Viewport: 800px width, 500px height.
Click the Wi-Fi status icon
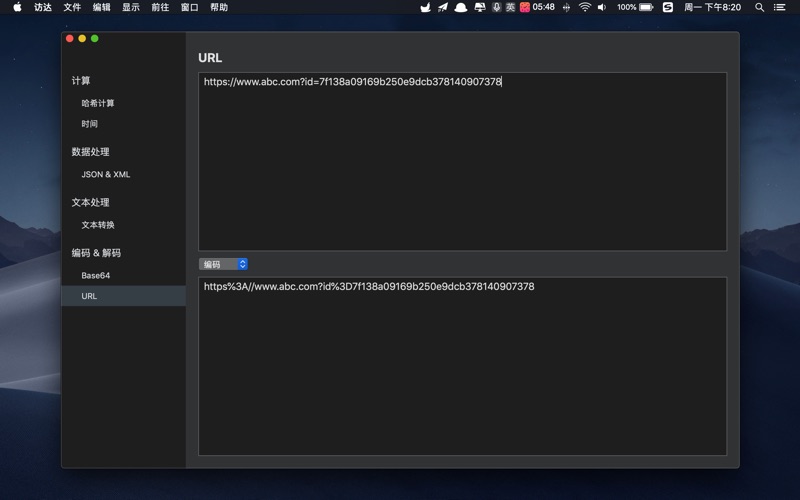tap(585, 7)
